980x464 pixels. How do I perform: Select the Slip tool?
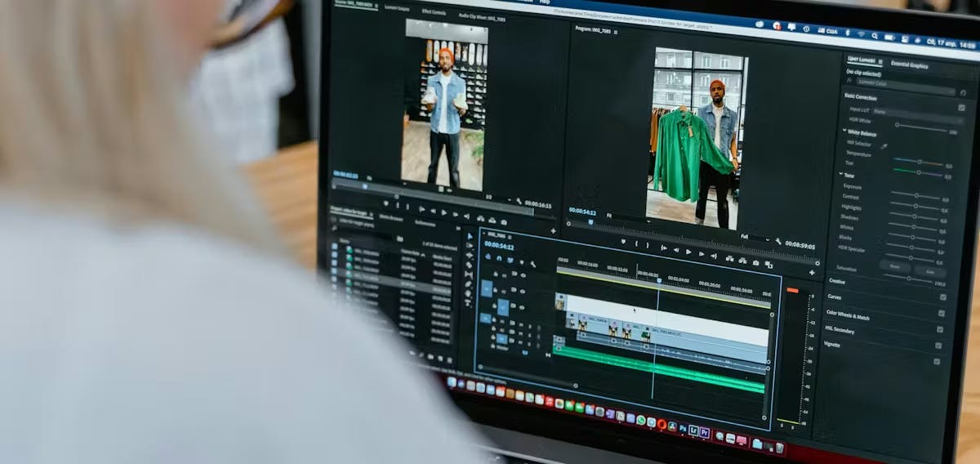coord(468,274)
